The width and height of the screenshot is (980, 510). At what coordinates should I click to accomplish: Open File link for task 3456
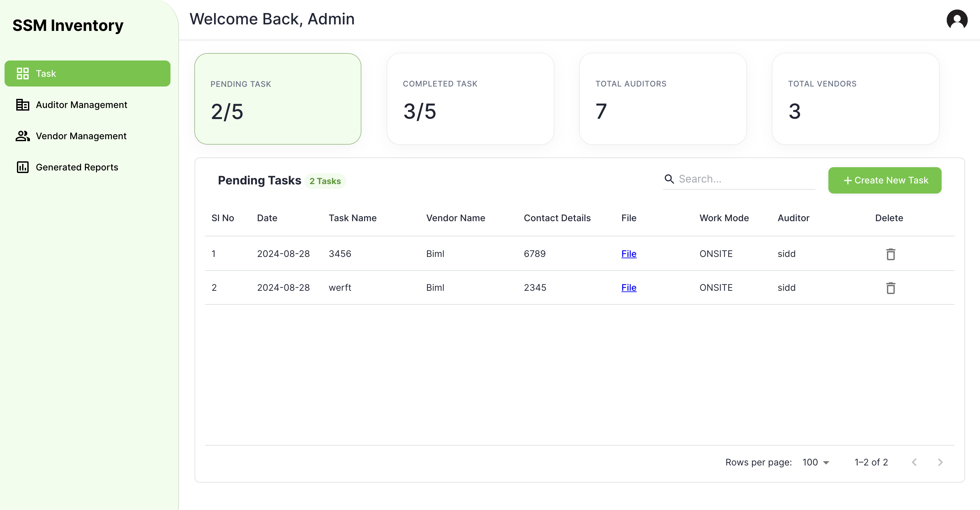[x=629, y=254]
